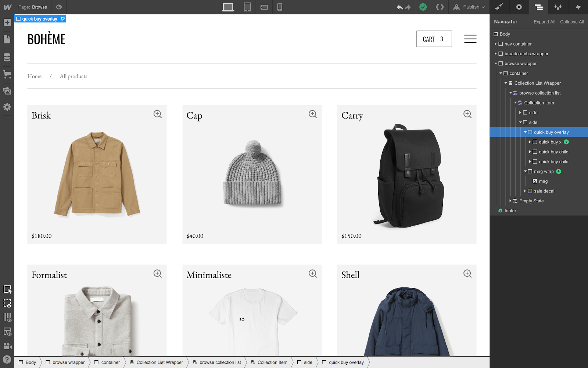
Task: Select browse wrapper in bottom breadcrumb
Action: pyautogui.click(x=65, y=362)
